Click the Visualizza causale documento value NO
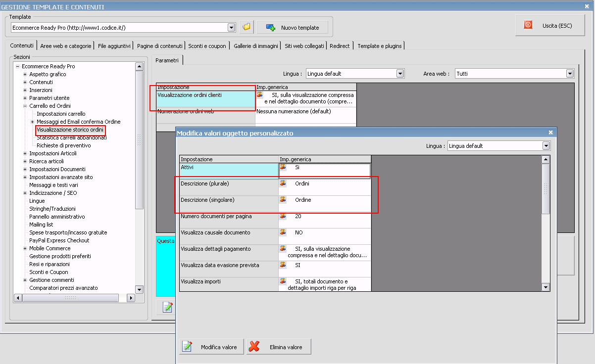 coord(299,232)
